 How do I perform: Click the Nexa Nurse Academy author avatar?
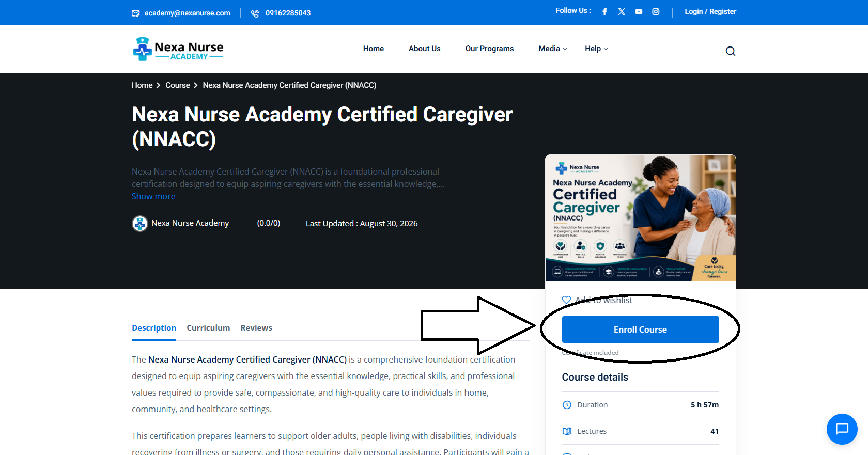click(x=140, y=224)
